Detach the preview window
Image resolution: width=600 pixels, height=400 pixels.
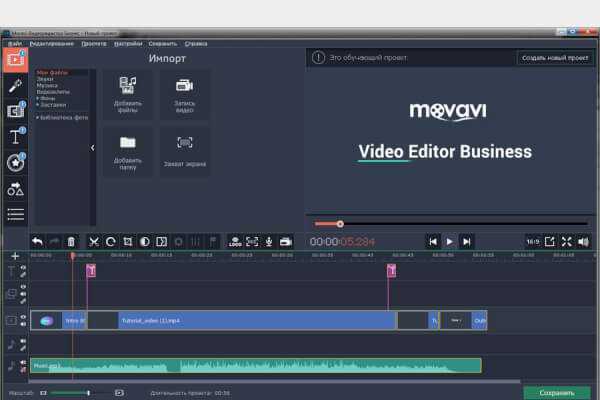click(549, 242)
